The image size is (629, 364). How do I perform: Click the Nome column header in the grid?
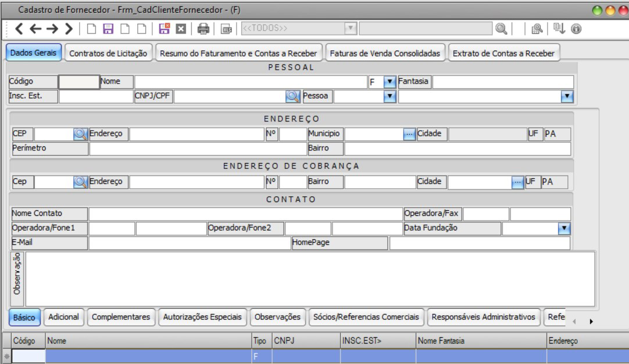[x=148, y=341]
